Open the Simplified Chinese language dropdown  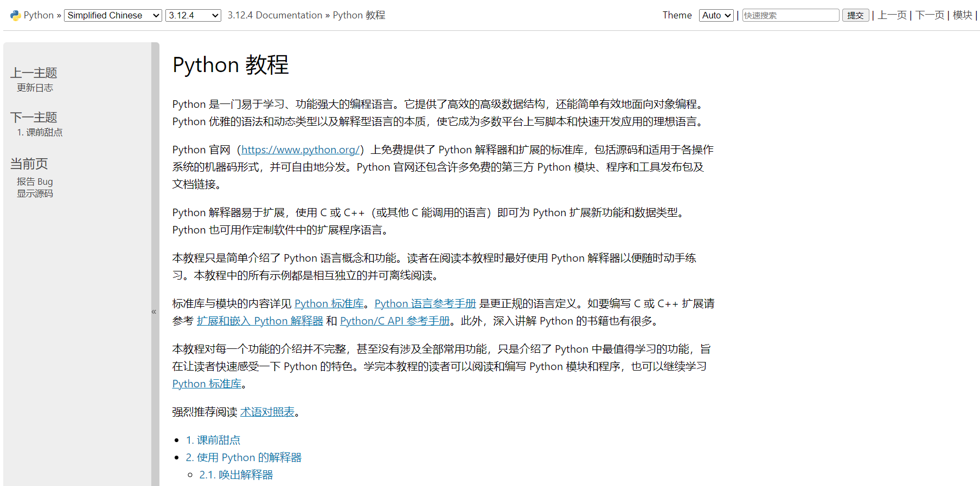[113, 15]
